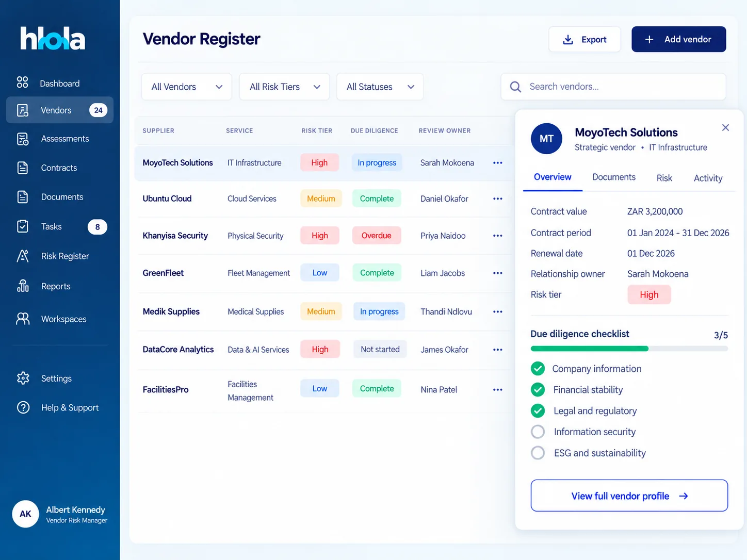This screenshot has width=747, height=560.
Task: Click the Search vendors field
Action: [x=613, y=87]
